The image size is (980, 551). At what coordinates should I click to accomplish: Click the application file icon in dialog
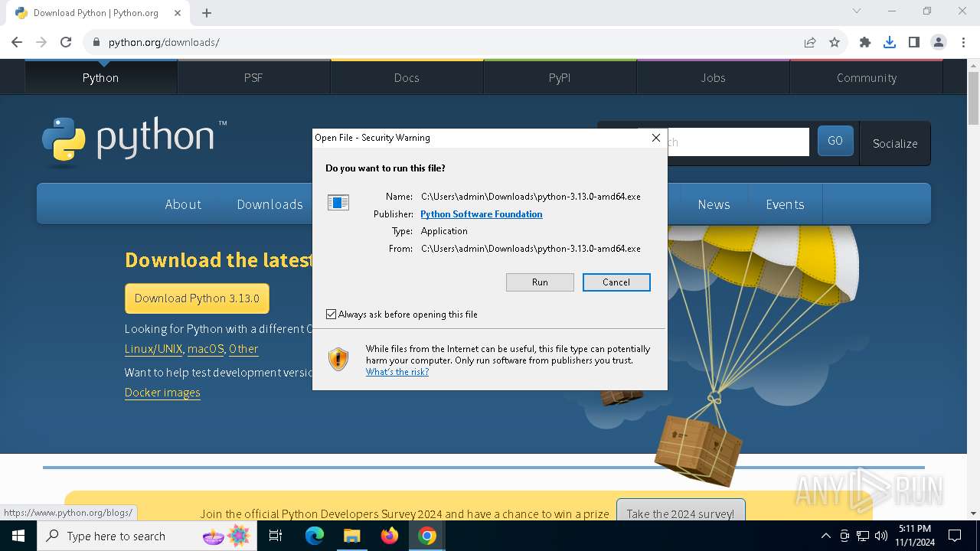coord(338,202)
